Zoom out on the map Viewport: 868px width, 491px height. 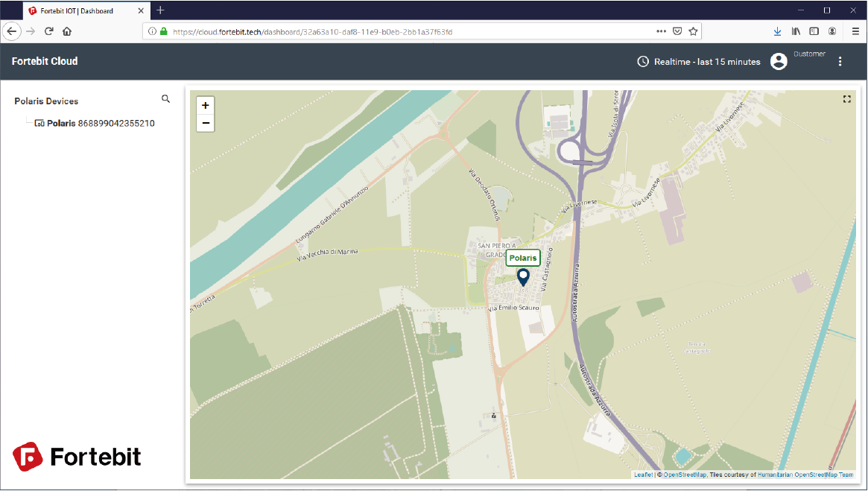[206, 123]
